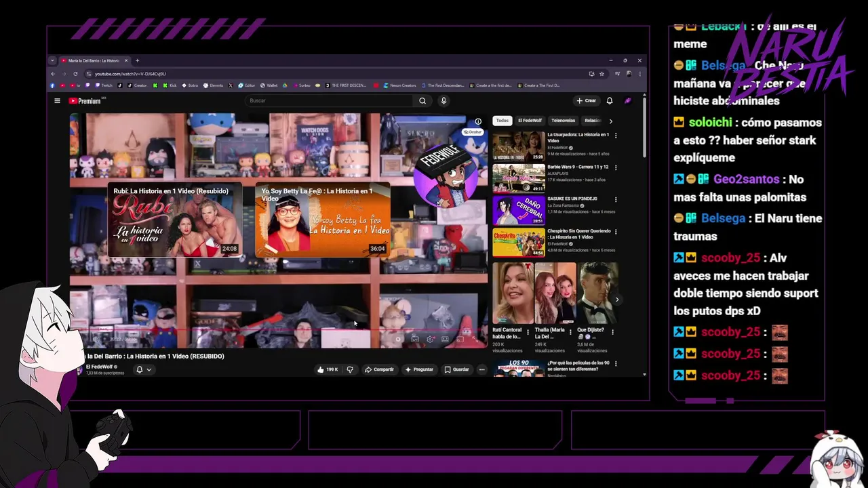Select the Telenovelas filter chip
868x488 pixels.
(563, 121)
